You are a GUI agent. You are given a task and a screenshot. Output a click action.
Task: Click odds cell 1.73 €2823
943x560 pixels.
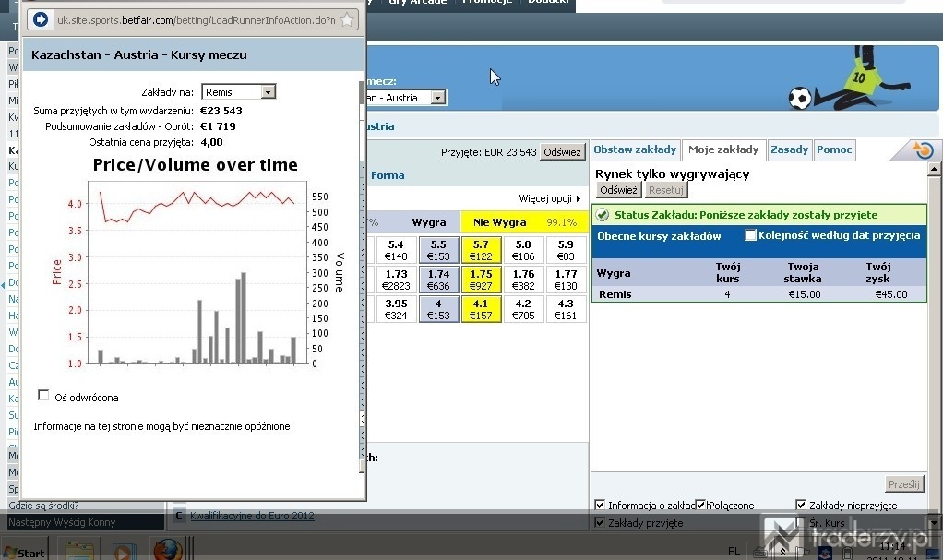click(x=396, y=280)
